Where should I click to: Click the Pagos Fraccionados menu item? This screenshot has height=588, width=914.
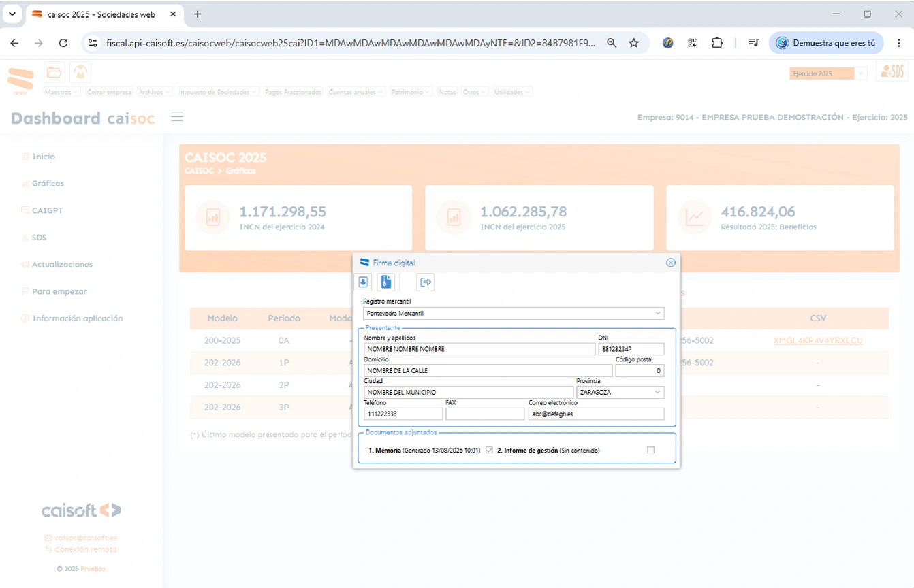tap(294, 92)
